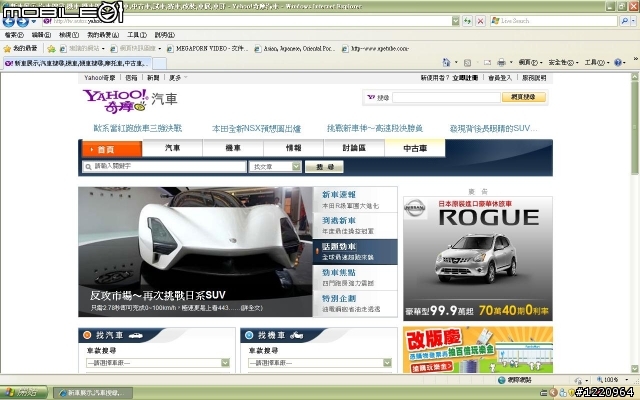Open the printer options dropdown arrow
The height and width of the screenshot is (400, 640).
511,62
